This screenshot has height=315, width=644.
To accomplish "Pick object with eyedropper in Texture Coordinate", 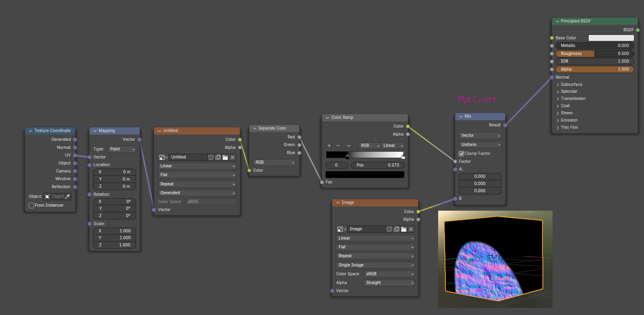I will pyautogui.click(x=67, y=197).
